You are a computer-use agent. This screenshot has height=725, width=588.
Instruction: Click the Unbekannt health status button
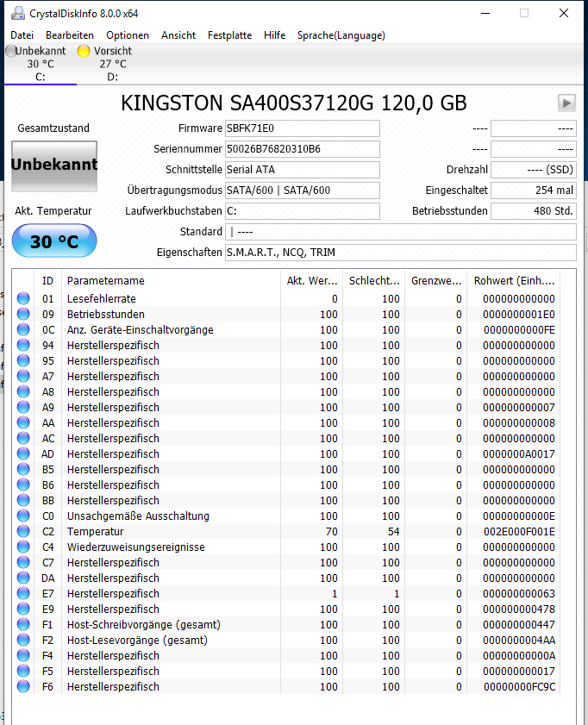coord(54,166)
